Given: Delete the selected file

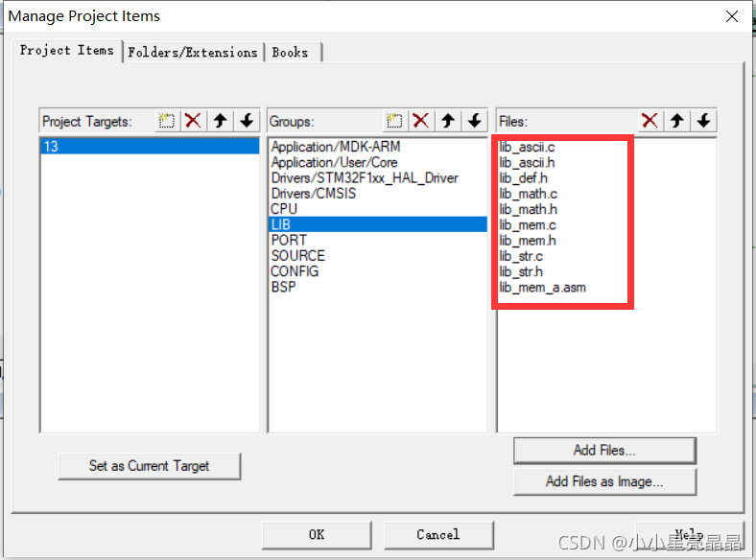Looking at the screenshot, I should [650, 121].
